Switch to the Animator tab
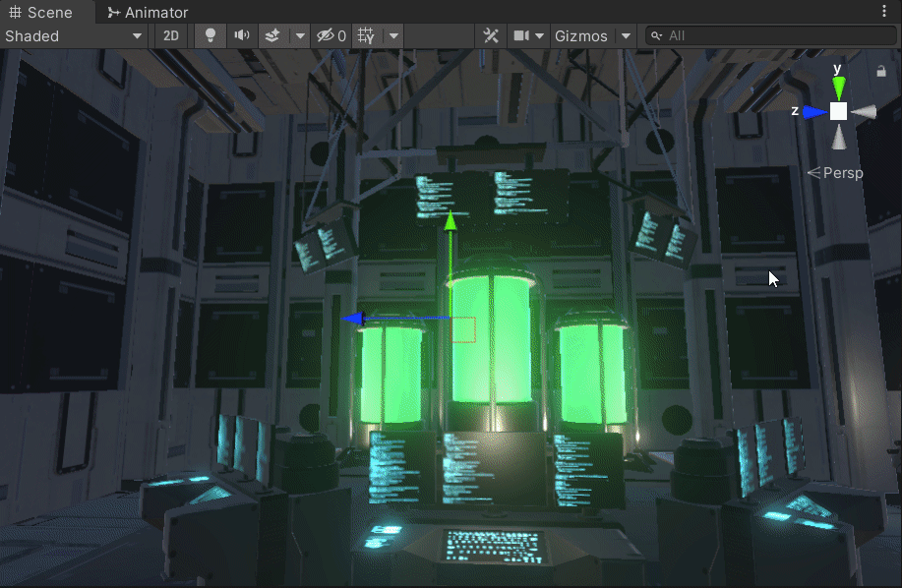The image size is (902, 588). 146,12
